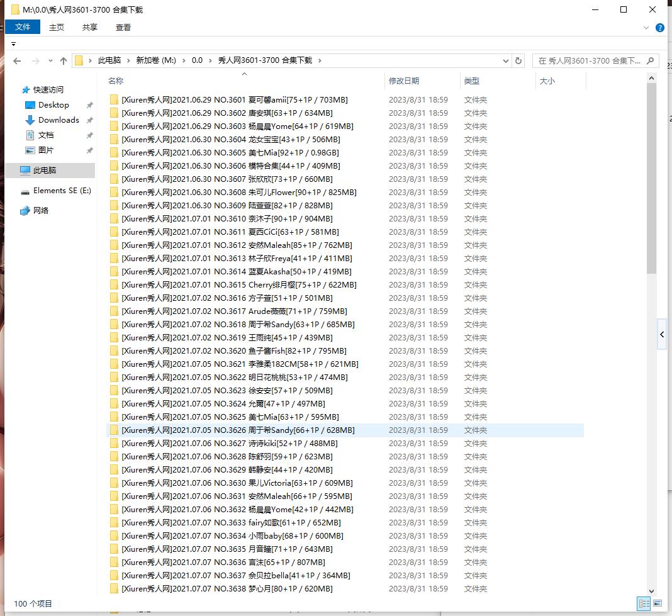The image size is (672, 616).
Task: Expand the chevron after 秀人网3601-3700 合集下载 breadcrumb
Action: point(320,61)
